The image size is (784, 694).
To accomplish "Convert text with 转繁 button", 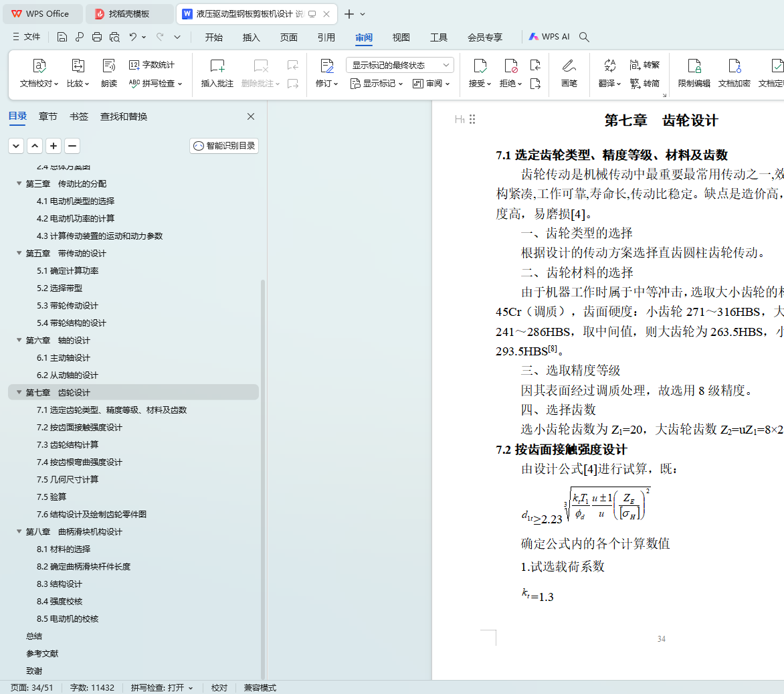I will (644, 65).
